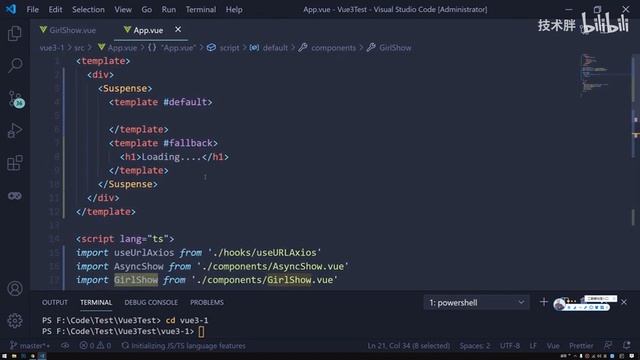Open errors and warnings status item
Screen dimensions: 640x360
click(x=95, y=346)
